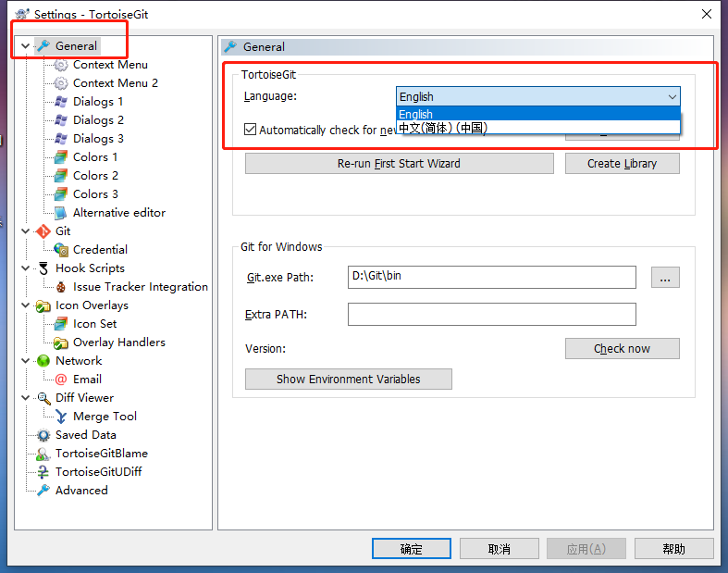728x573 pixels.
Task: Click the Context Menu 2 gear icon
Action: 61,83
